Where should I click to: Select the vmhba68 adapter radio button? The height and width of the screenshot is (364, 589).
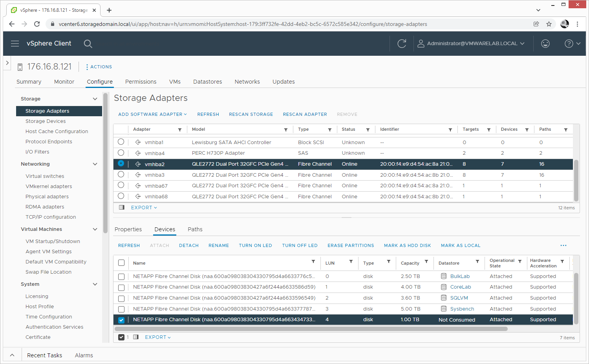(121, 196)
